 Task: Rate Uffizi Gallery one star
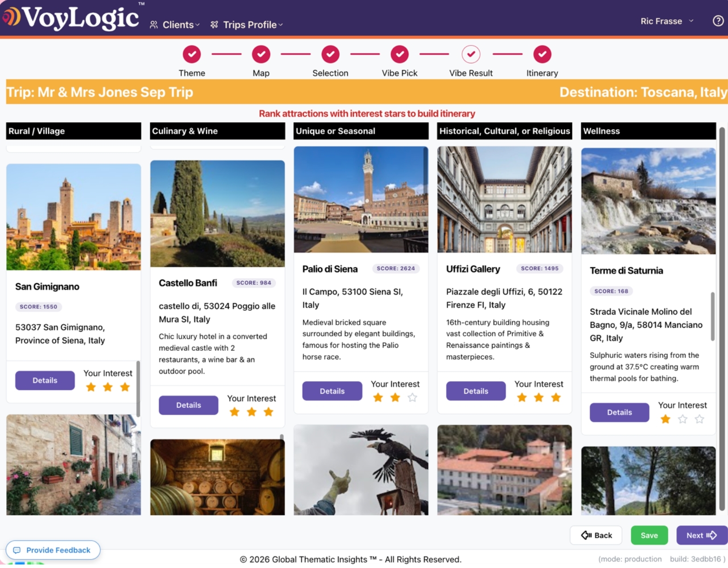point(522,398)
